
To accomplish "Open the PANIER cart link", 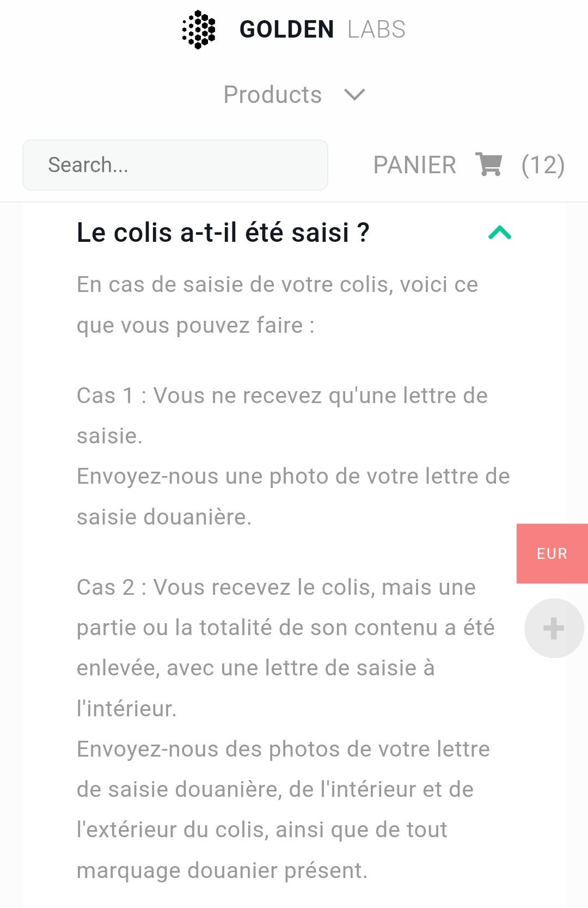I will pyautogui.click(x=414, y=164).
